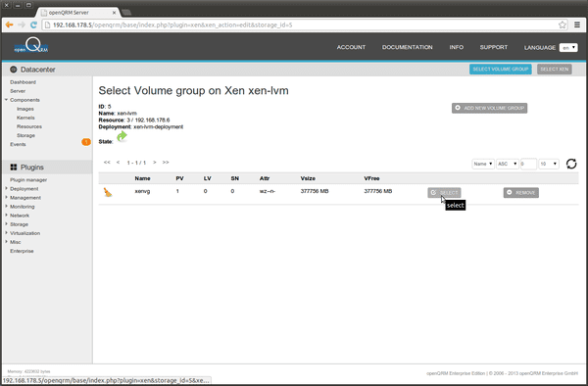
Task: Click the table refresh icon
Action: [x=571, y=164]
